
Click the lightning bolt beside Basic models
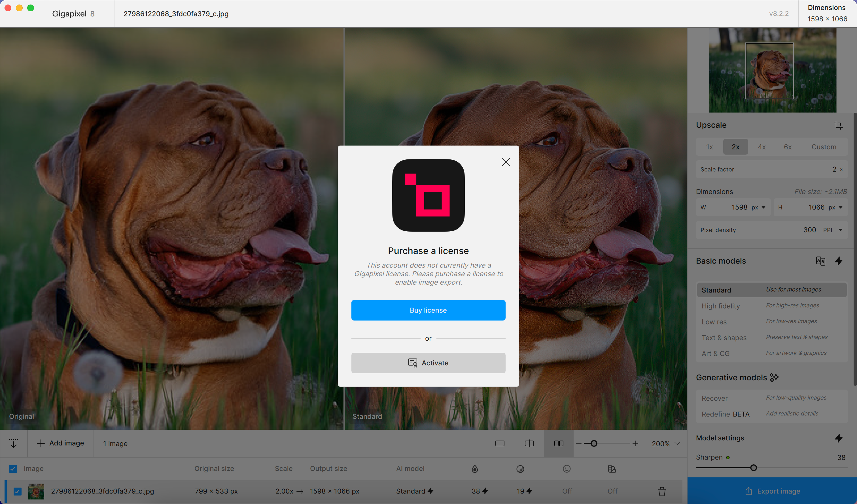click(839, 261)
